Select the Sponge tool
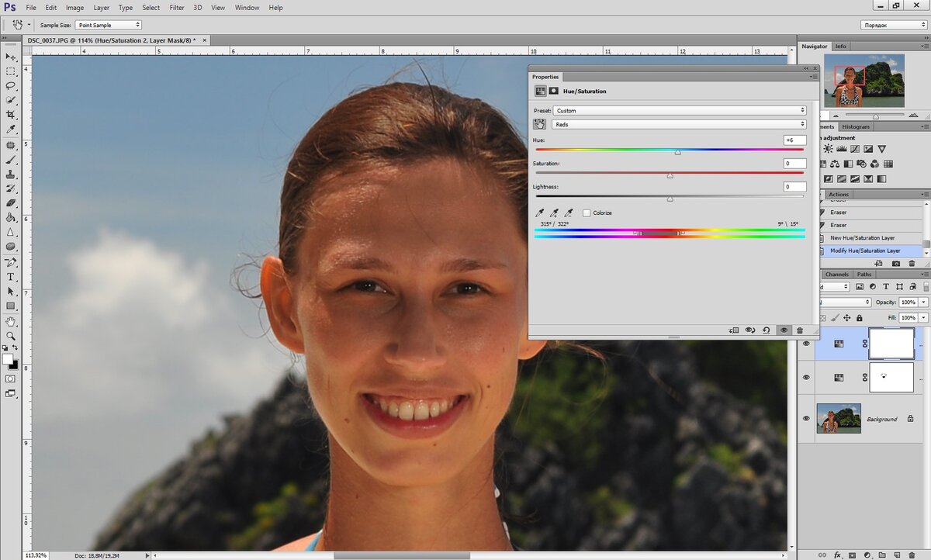Screen dimensions: 931x560 point(11,247)
